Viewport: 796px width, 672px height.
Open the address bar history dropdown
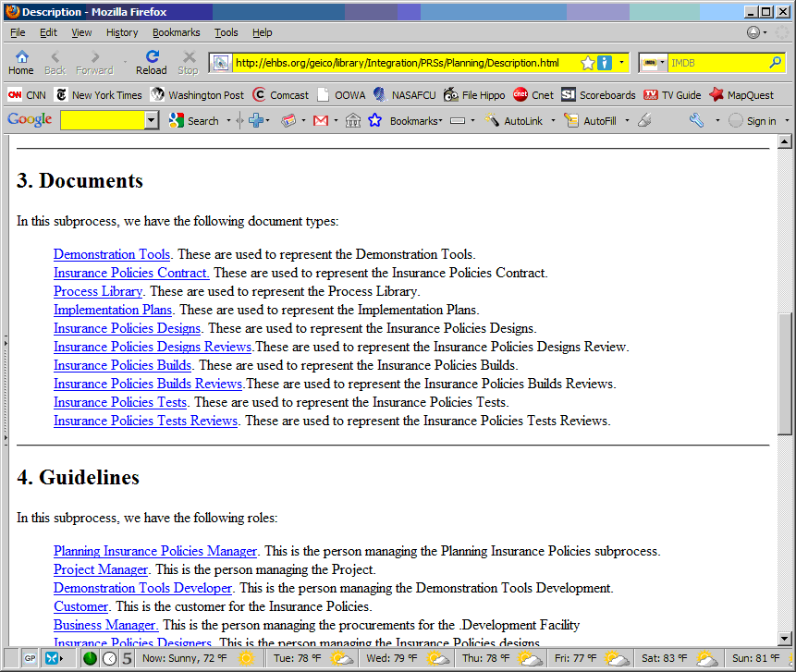pos(621,63)
